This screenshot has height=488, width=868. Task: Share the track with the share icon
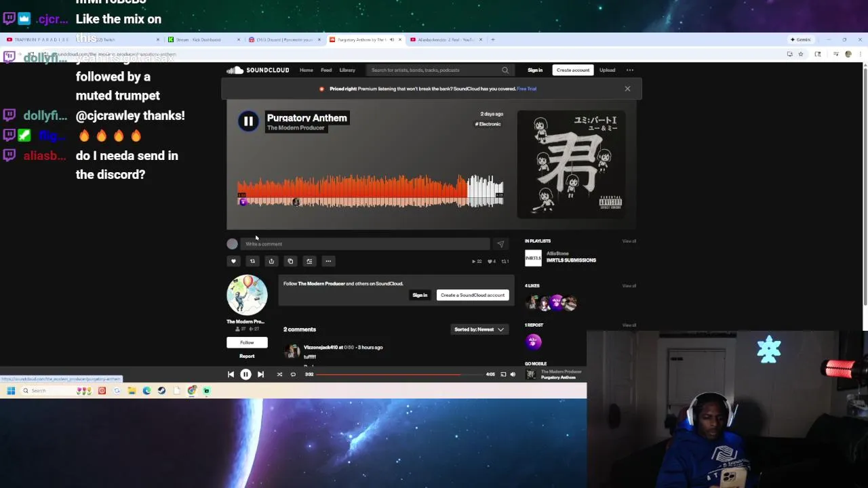[x=271, y=261]
